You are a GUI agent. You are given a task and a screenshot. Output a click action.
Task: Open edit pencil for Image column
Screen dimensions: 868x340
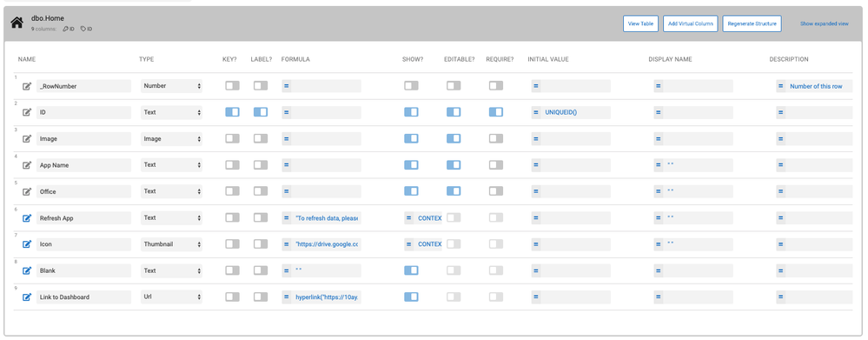coord(27,139)
